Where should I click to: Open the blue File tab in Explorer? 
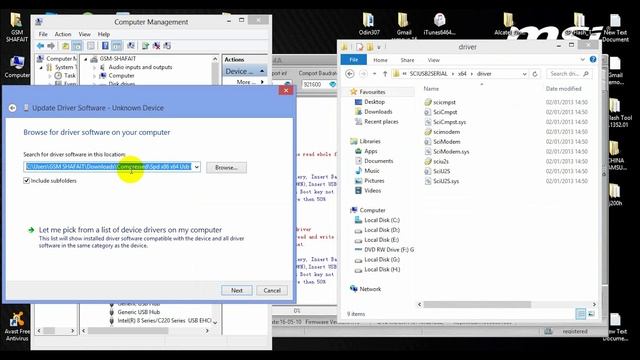353,60
